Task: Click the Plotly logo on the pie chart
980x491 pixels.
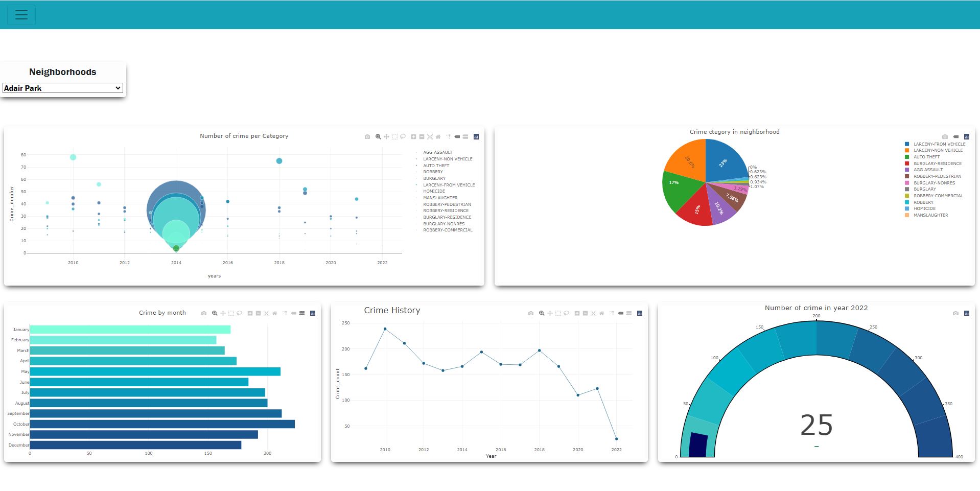Action: (967, 136)
